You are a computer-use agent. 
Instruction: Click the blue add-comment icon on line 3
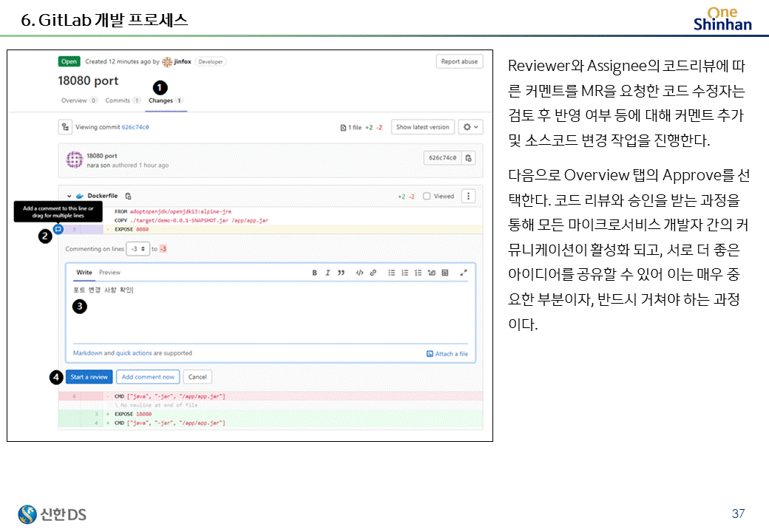(58, 229)
